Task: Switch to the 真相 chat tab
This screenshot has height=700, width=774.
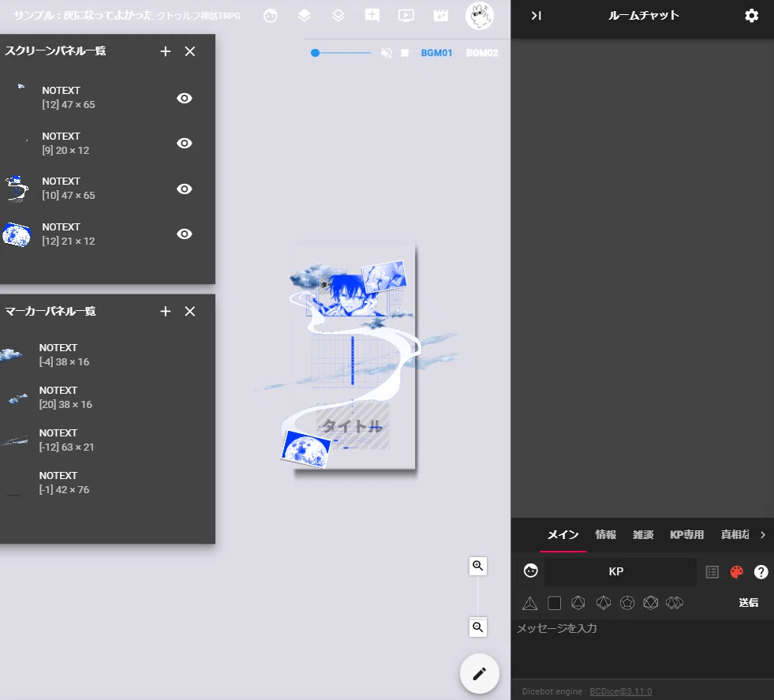Action: [734, 534]
